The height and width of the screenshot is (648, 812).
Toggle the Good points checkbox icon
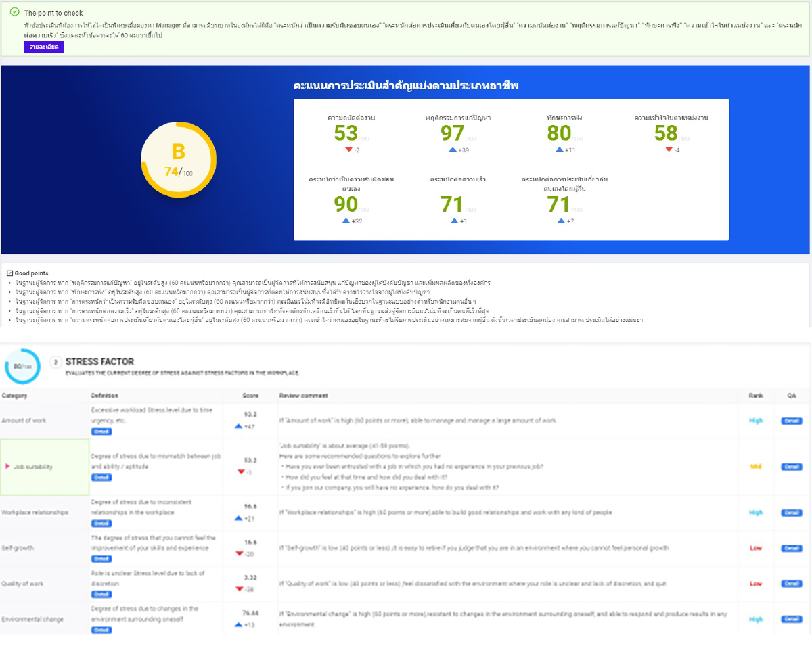click(x=9, y=273)
